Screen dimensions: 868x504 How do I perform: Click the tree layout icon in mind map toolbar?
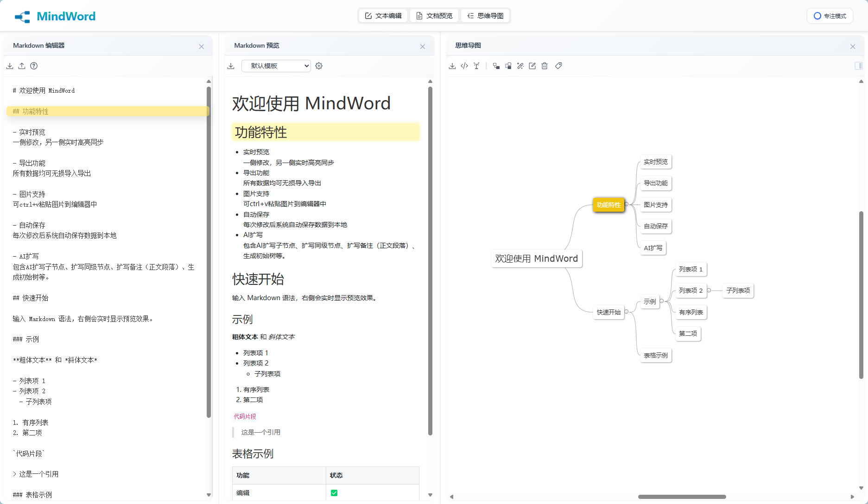476,66
